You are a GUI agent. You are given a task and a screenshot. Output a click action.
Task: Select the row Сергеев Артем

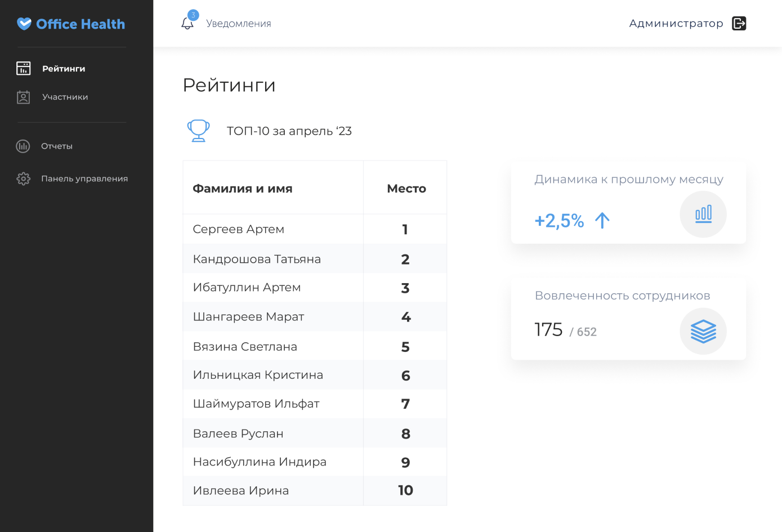coord(315,229)
